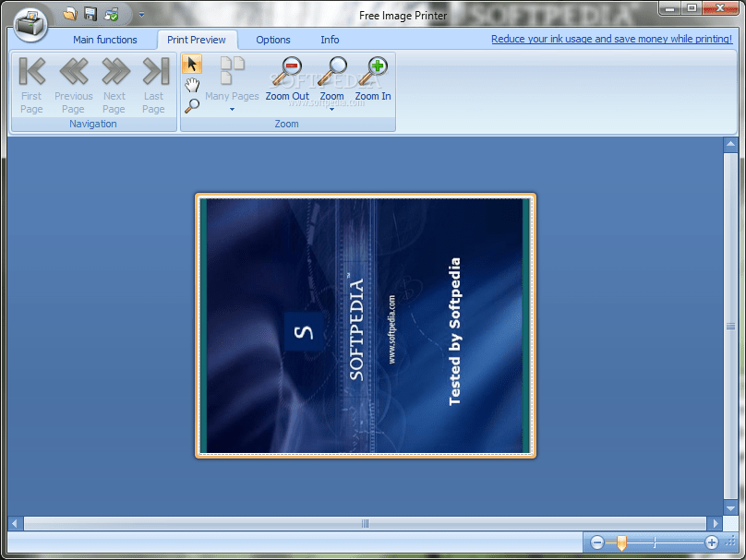Go to Last Page
Viewport: 746px width, 560px height.
154,86
